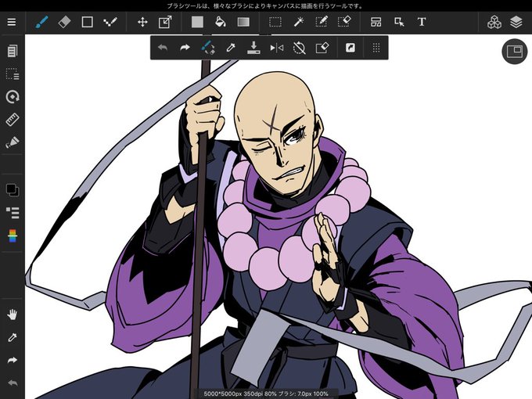Open the Layers panel
This screenshot has width=532, height=399.
tap(516, 23)
